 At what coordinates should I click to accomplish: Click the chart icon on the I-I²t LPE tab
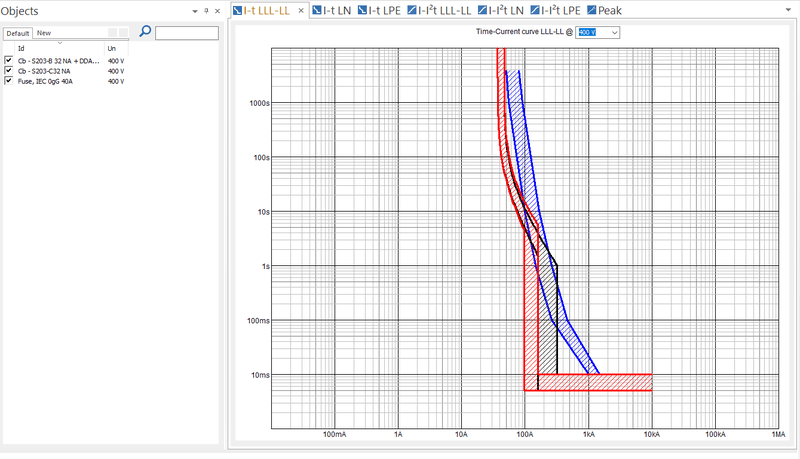pos(535,10)
